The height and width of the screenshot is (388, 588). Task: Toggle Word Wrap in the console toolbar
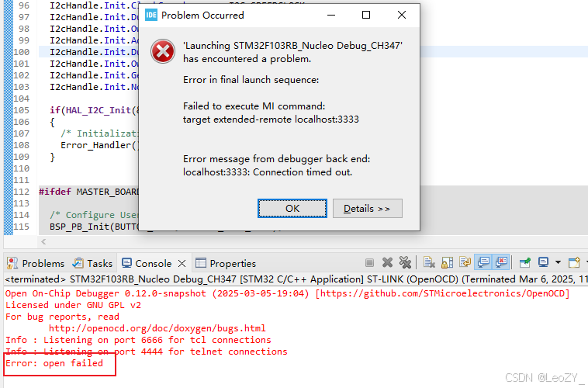(x=465, y=262)
